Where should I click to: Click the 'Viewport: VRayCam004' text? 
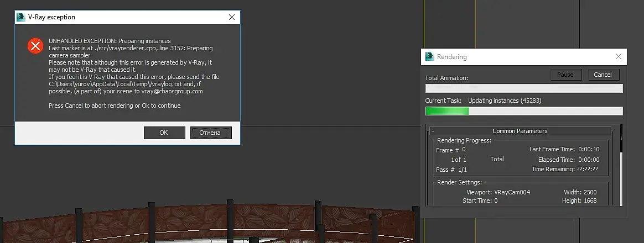498,192
